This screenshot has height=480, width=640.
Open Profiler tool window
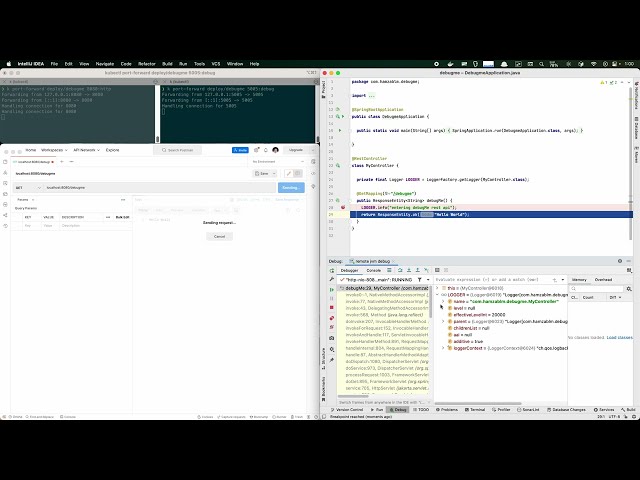[501, 409]
